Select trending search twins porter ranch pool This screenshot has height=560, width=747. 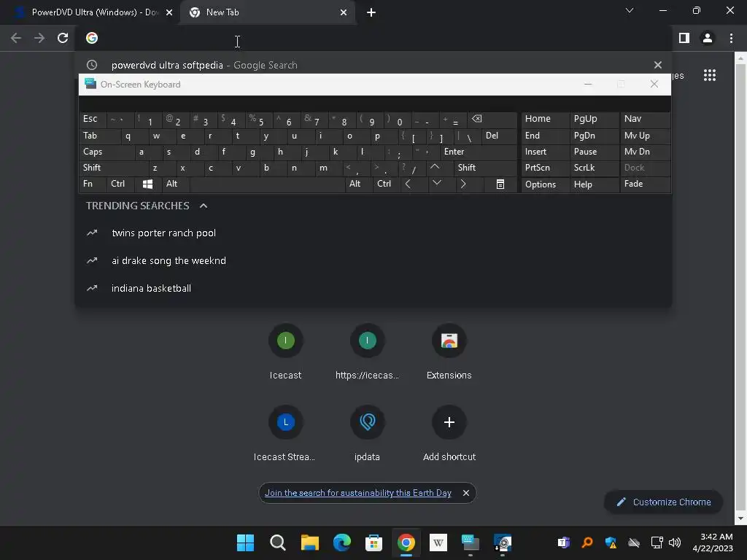(x=373, y=233)
